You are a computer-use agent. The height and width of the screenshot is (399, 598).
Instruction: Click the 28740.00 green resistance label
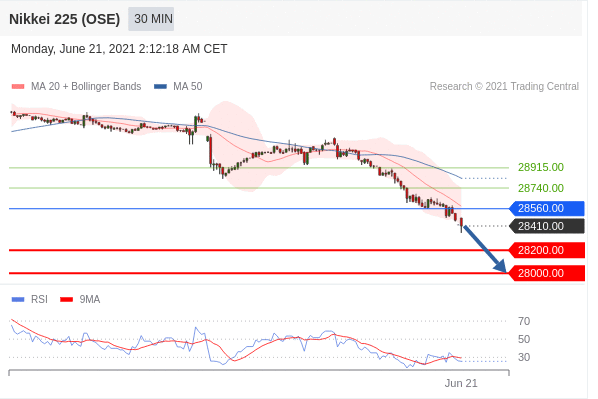point(541,188)
